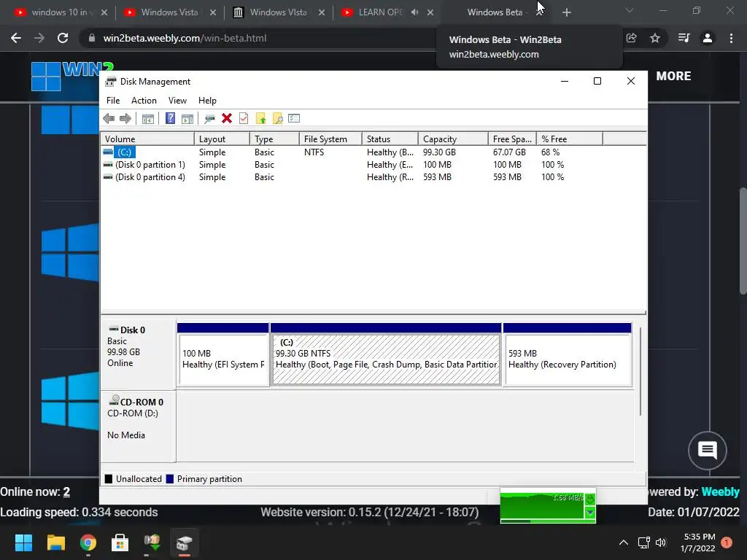747x560 pixels.
Task: Open File menu in Disk Management
Action: (113, 101)
